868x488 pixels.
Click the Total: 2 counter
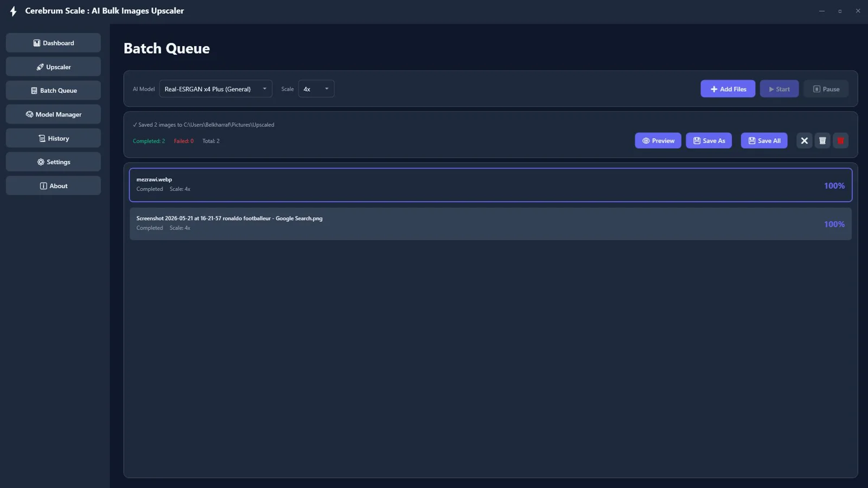(x=211, y=141)
